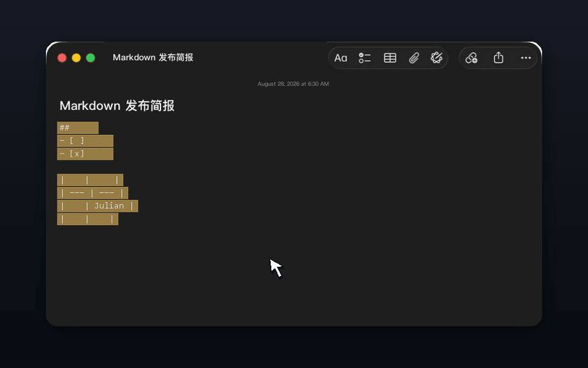
Task: Click the note heading Markdown 发布简报
Action: [x=117, y=106]
